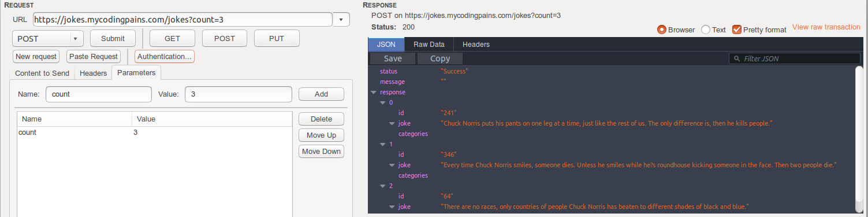Select the Parameters tab
The height and width of the screenshot is (217, 868).
click(x=136, y=73)
